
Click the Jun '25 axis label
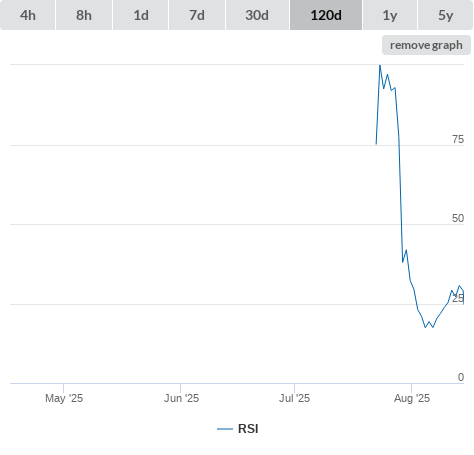[181, 398]
